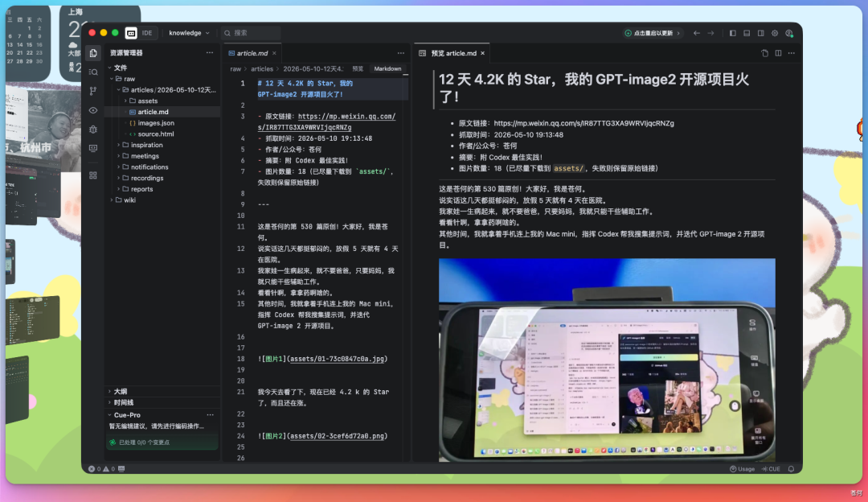Open preview pane more actions menu

(792, 53)
